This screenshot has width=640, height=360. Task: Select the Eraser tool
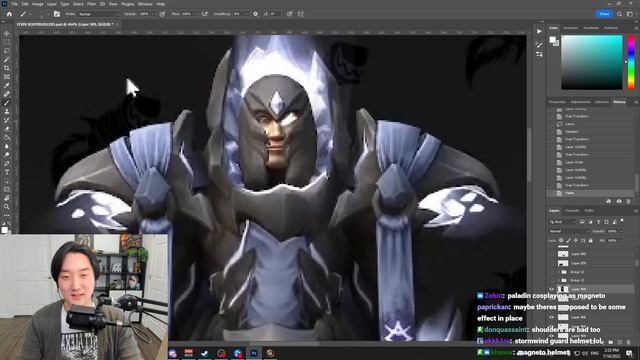click(7, 129)
